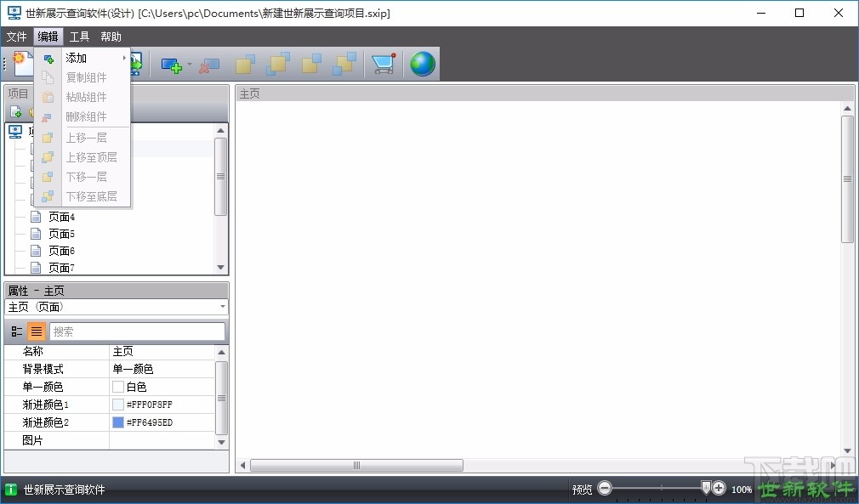Click the canvas scroll left arrow

pos(242,466)
